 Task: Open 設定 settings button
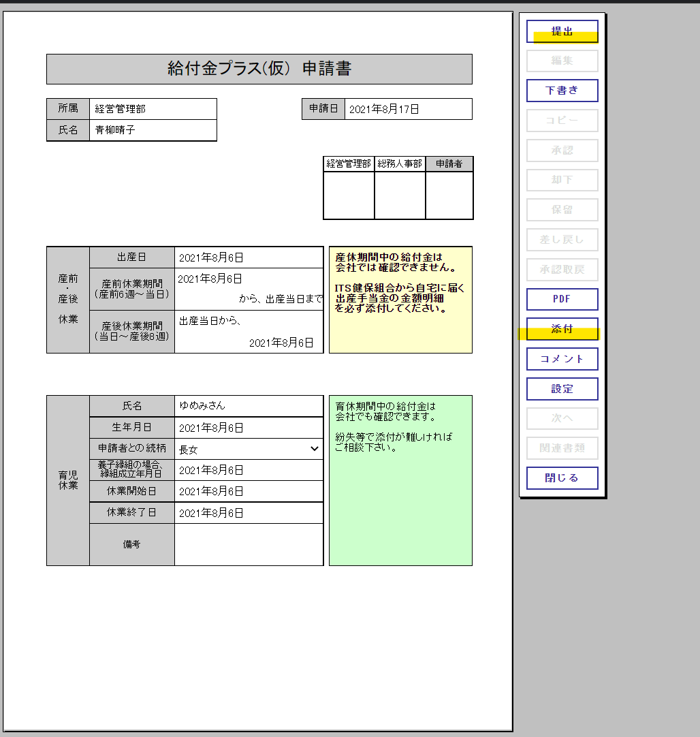(562, 389)
